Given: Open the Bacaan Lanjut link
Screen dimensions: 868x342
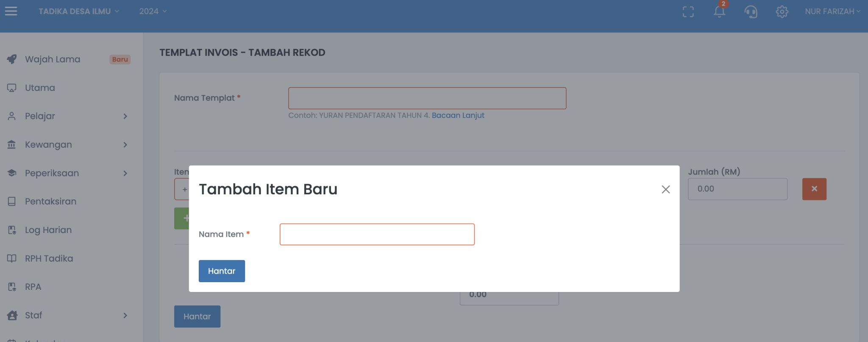Looking at the screenshot, I should coord(457,115).
